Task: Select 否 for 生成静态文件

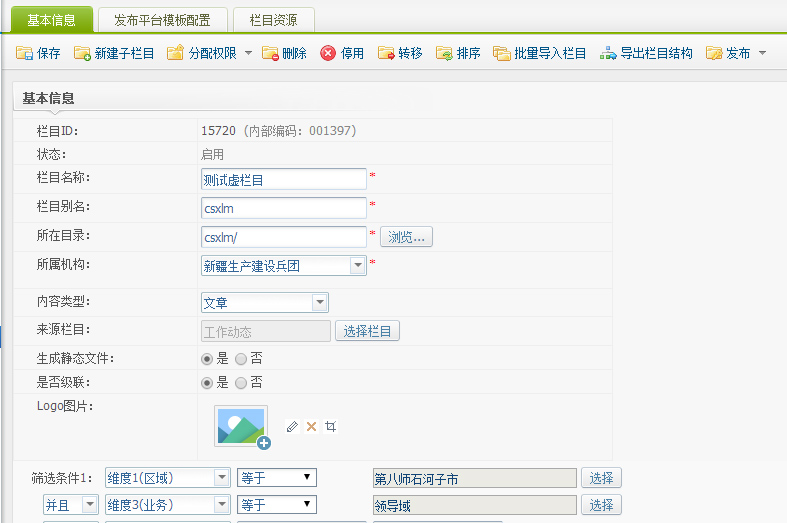Action: click(241, 358)
